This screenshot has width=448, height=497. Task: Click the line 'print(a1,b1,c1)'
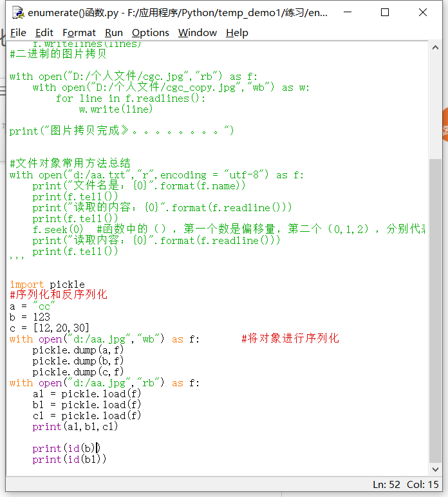(x=75, y=427)
